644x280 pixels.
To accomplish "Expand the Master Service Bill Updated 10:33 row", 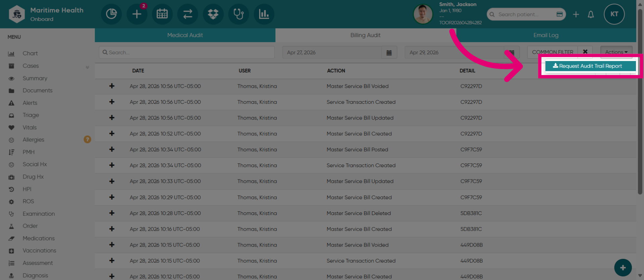I will tap(112, 181).
